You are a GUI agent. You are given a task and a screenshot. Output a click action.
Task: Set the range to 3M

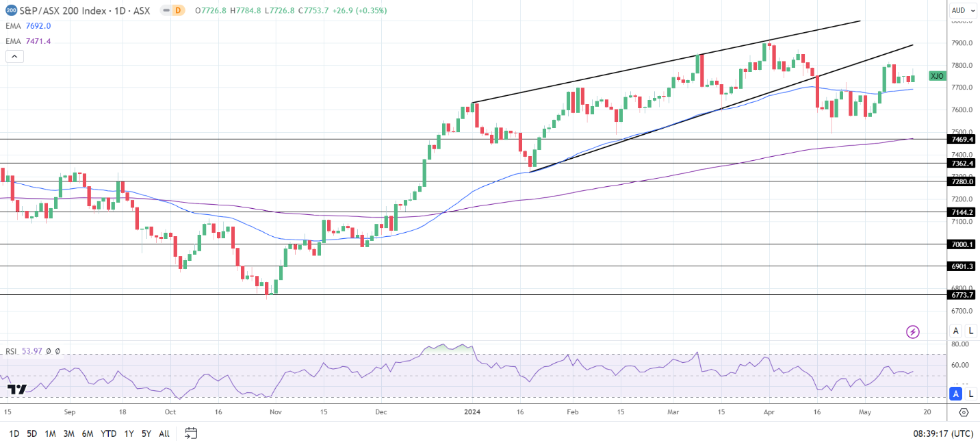(68, 433)
